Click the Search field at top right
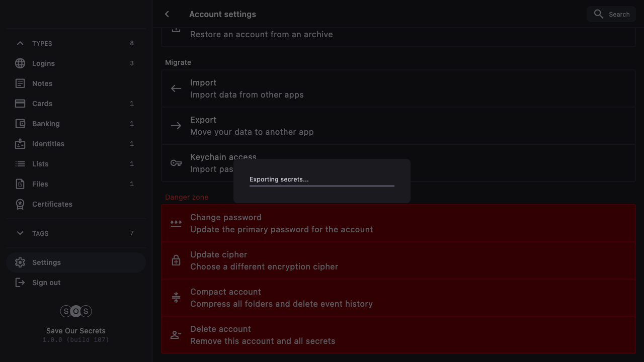 [611, 14]
